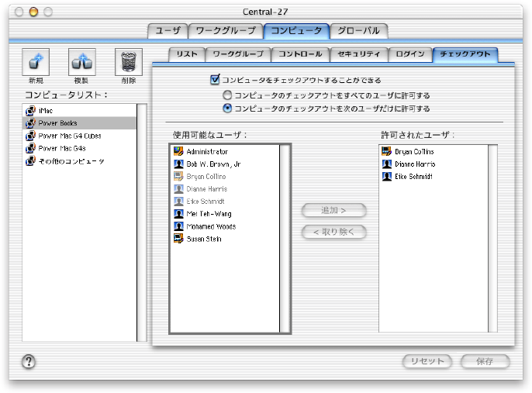Image resolution: width=532 pixels, height=393 pixels.
Task: Select the チェックアウト sub-tab
Action: pyautogui.click(x=465, y=54)
